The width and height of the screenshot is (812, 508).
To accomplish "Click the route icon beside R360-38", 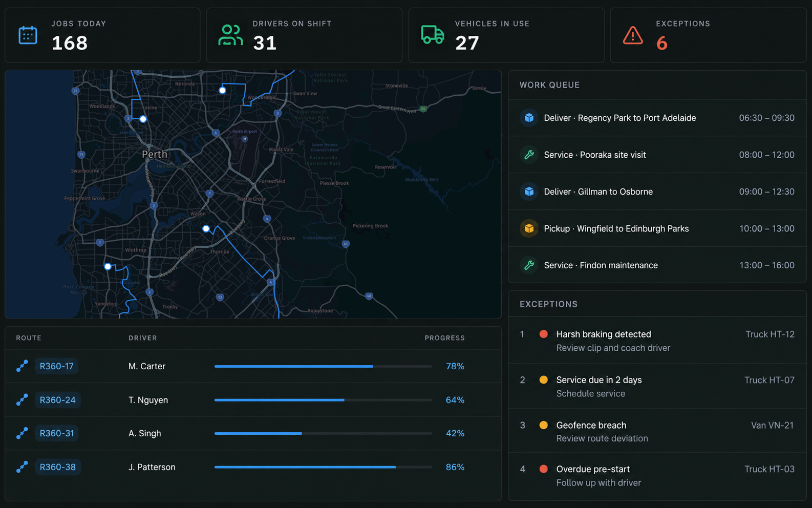I will pos(22,467).
